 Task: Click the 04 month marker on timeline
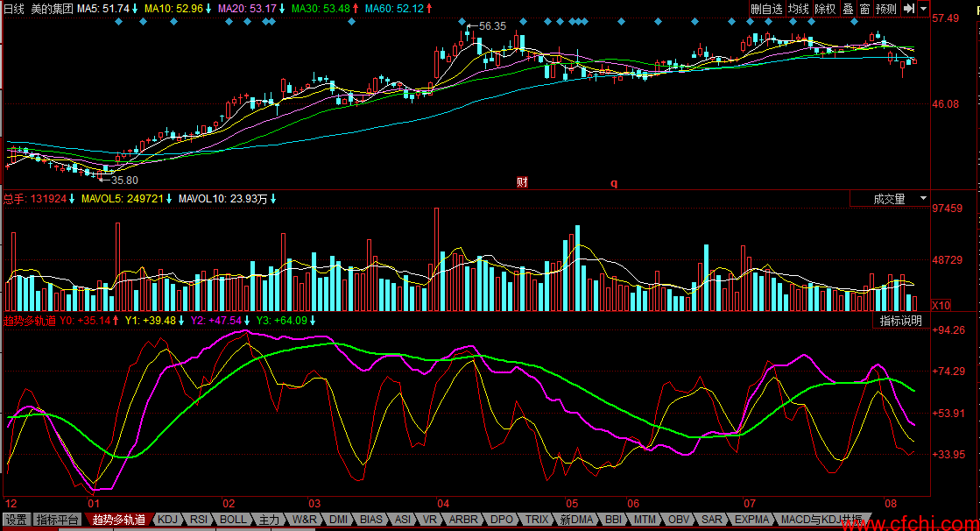[x=443, y=504]
